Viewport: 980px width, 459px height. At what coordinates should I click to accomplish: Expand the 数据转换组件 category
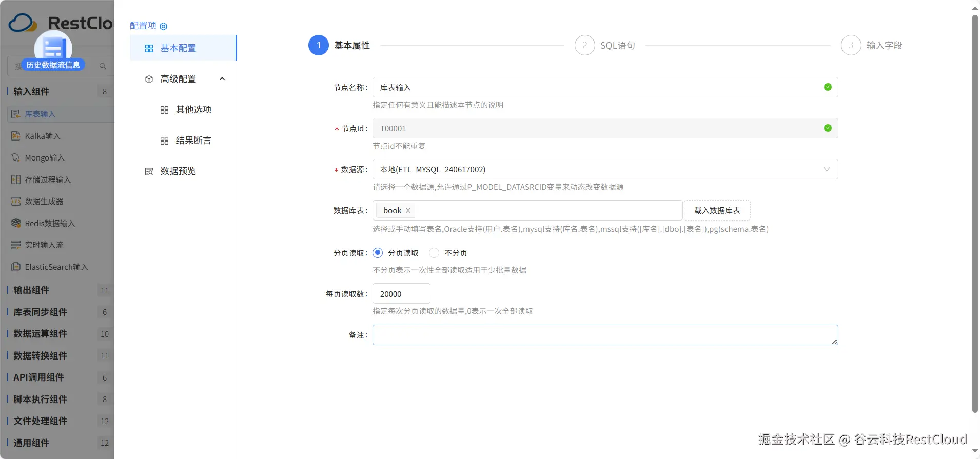[x=57, y=355]
